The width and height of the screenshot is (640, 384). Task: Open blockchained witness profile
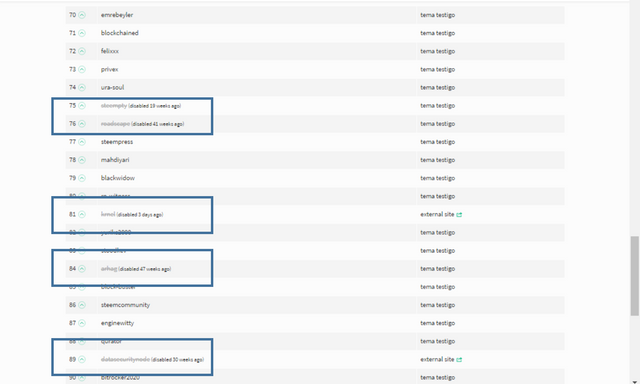(x=120, y=33)
